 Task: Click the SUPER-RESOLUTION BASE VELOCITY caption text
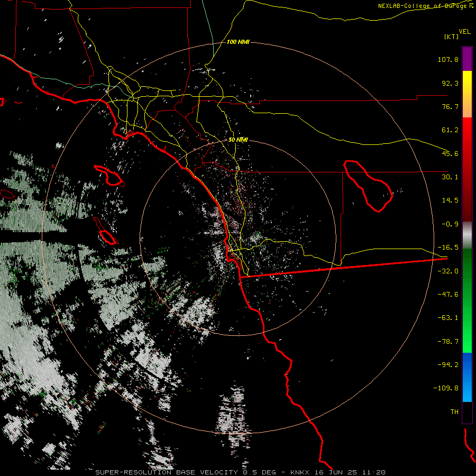pos(168,472)
